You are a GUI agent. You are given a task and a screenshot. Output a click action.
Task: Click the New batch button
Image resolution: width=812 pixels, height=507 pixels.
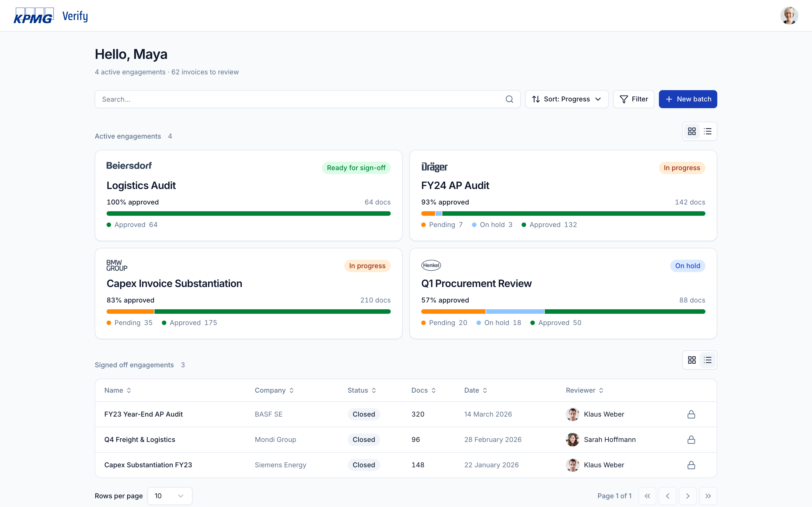tap(687, 99)
